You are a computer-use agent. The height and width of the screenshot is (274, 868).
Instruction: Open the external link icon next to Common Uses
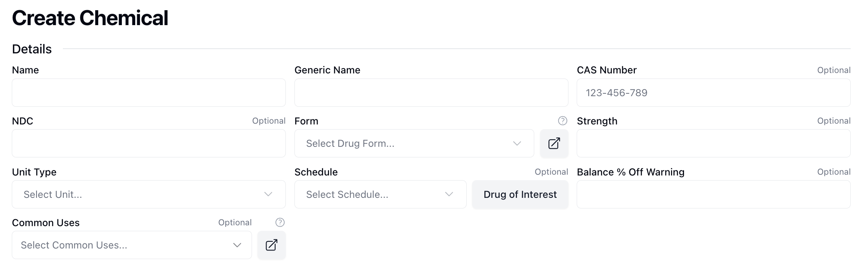click(x=271, y=245)
